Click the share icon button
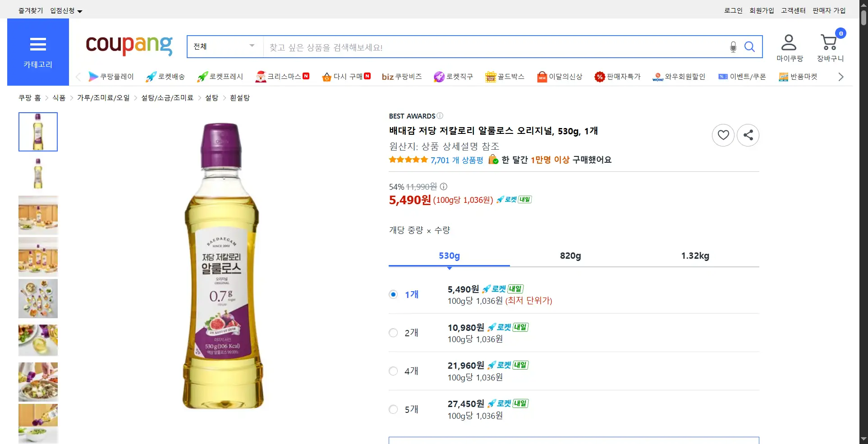 (748, 135)
